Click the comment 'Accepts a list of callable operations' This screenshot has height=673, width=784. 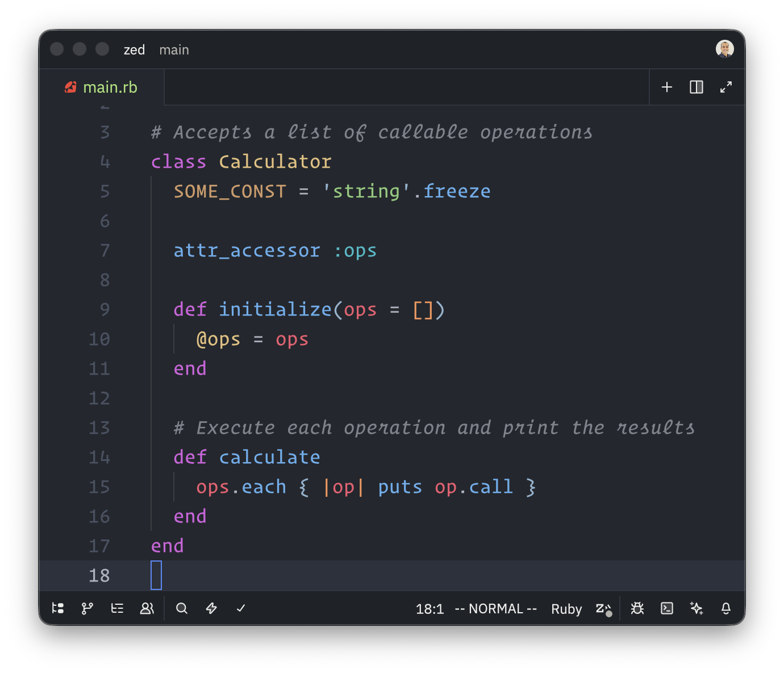[x=372, y=132]
